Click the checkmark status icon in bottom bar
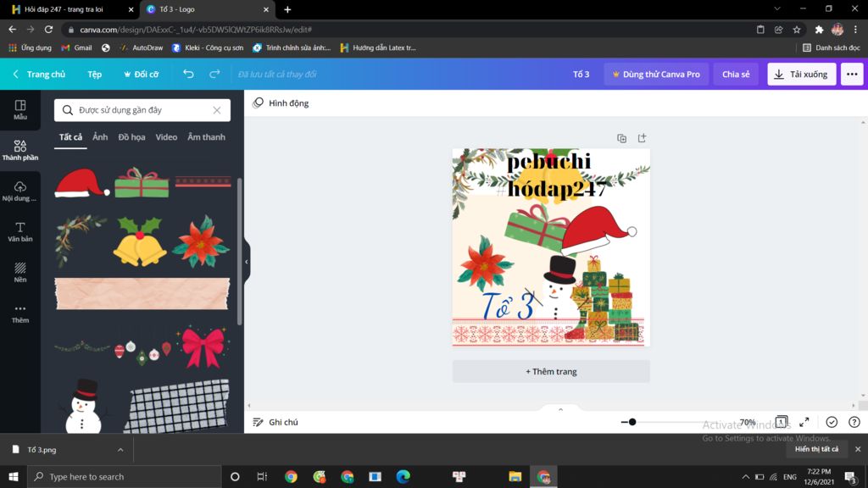 tap(832, 422)
